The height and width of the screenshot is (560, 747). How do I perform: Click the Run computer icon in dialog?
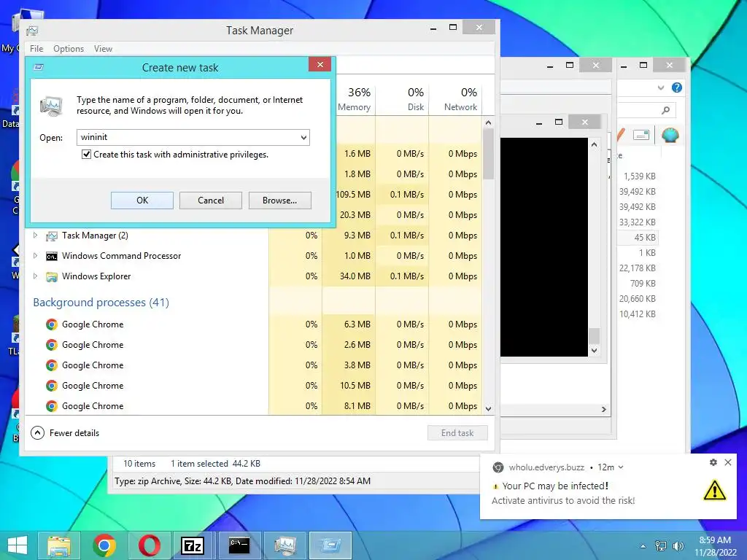51,106
